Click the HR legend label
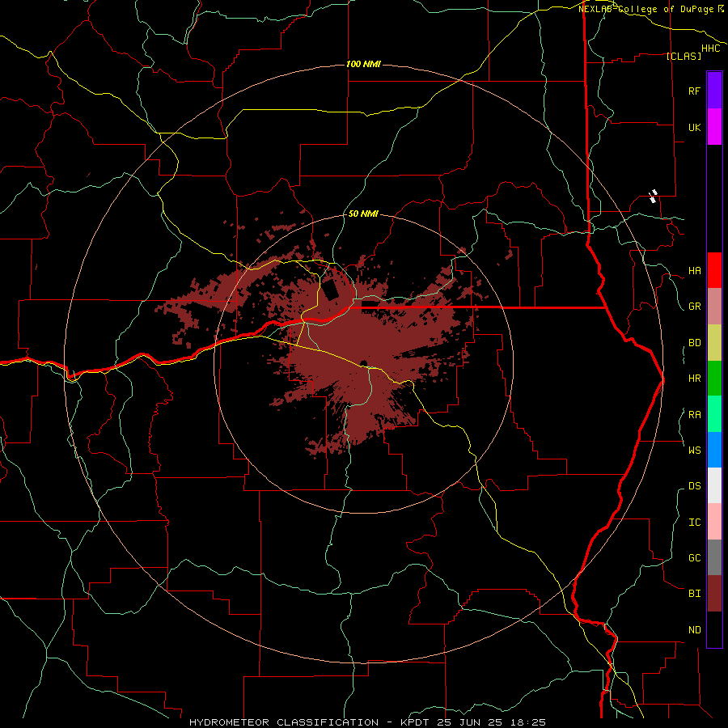 [694, 379]
